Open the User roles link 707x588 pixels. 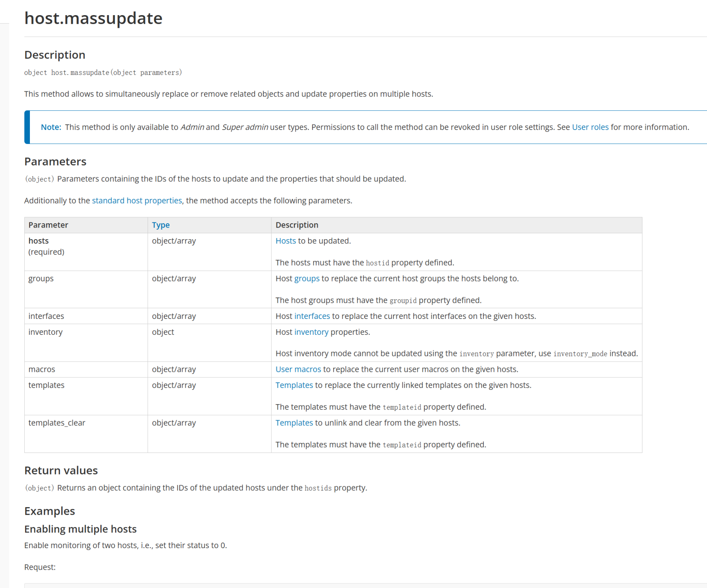coord(590,127)
